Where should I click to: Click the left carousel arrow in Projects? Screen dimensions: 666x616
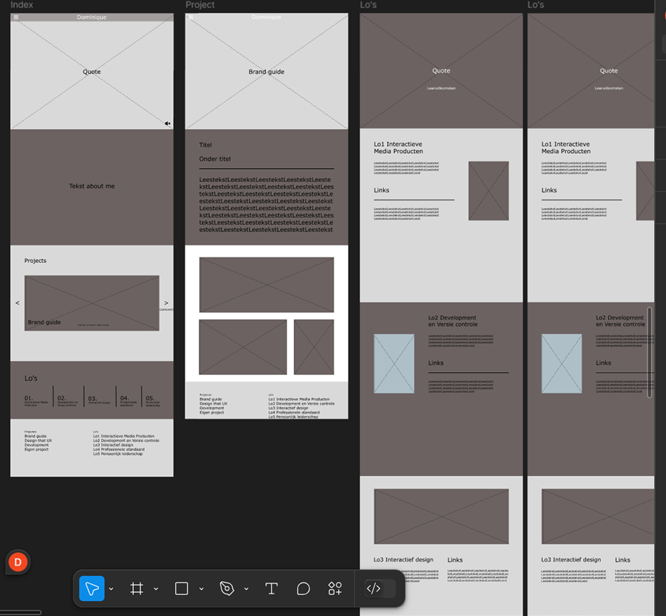(x=17, y=303)
